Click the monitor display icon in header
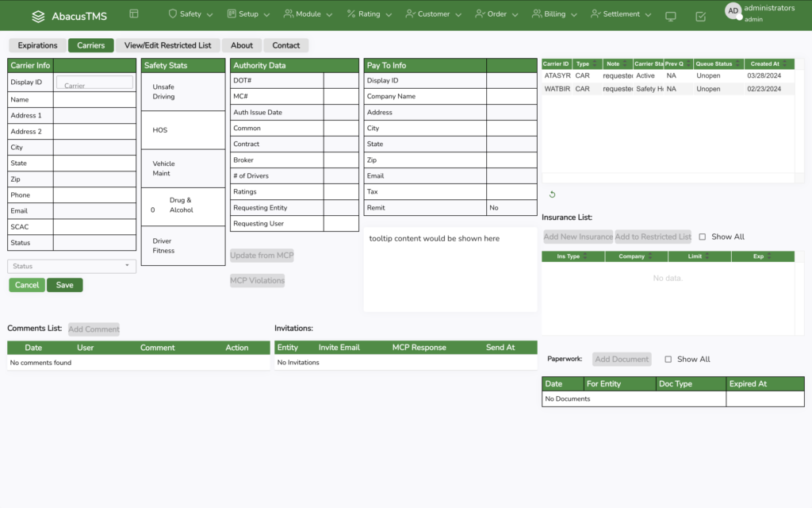Viewport: 812px width, 508px height. point(671,16)
